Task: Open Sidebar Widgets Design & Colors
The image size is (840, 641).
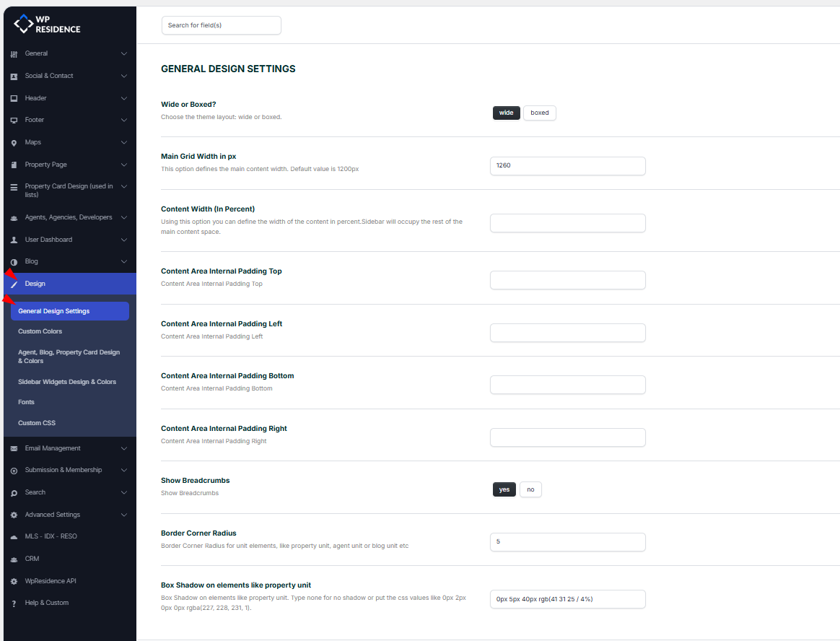Action: point(67,382)
